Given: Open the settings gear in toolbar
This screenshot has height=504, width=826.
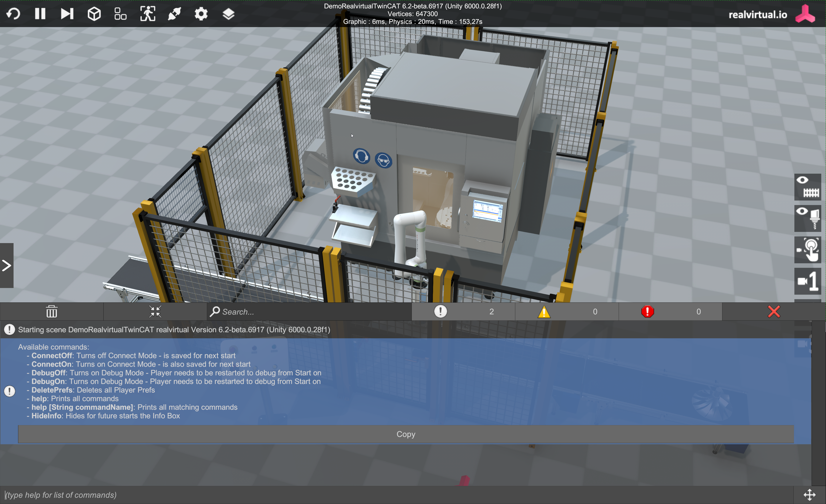Looking at the screenshot, I should coord(201,14).
